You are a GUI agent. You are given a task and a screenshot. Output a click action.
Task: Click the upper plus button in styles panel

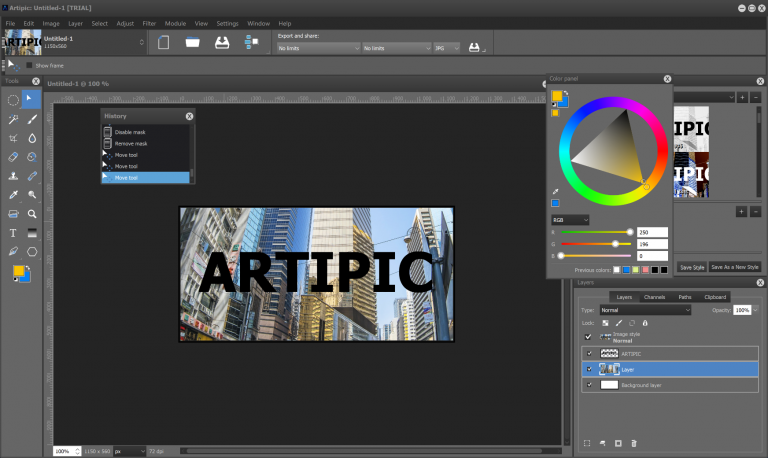tap(743, 97)
